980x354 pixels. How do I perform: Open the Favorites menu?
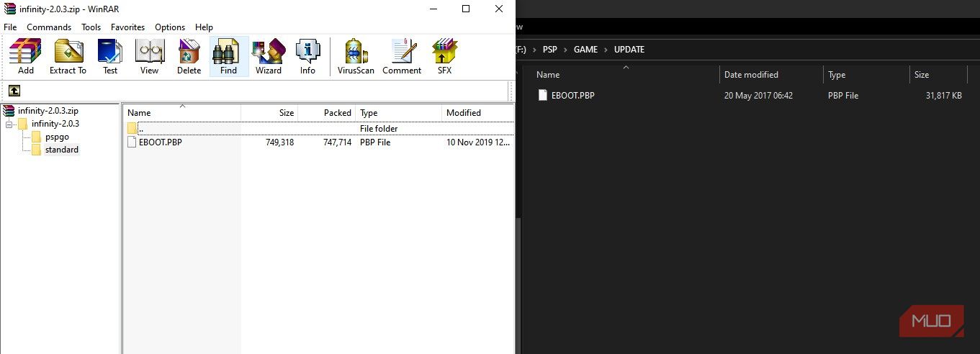[127, 27]
